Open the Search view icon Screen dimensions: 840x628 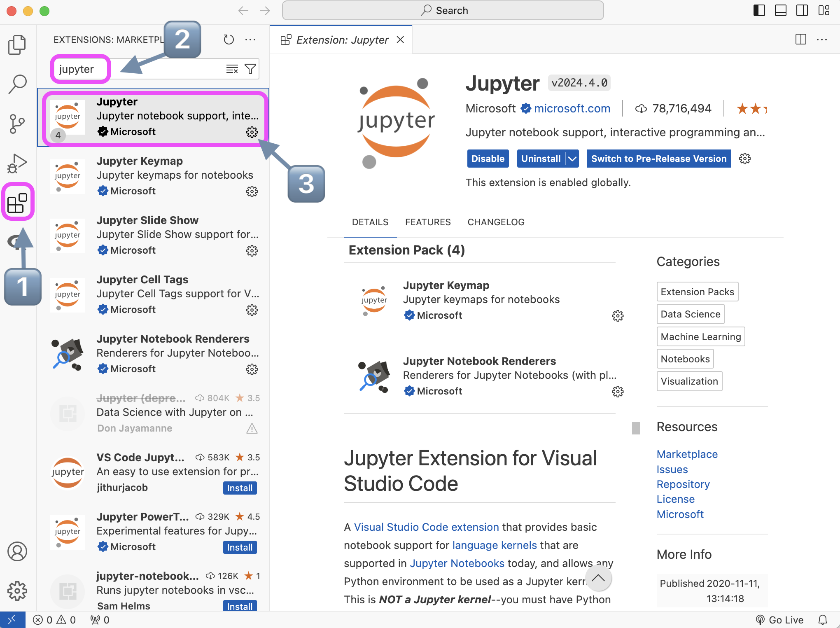17,84
